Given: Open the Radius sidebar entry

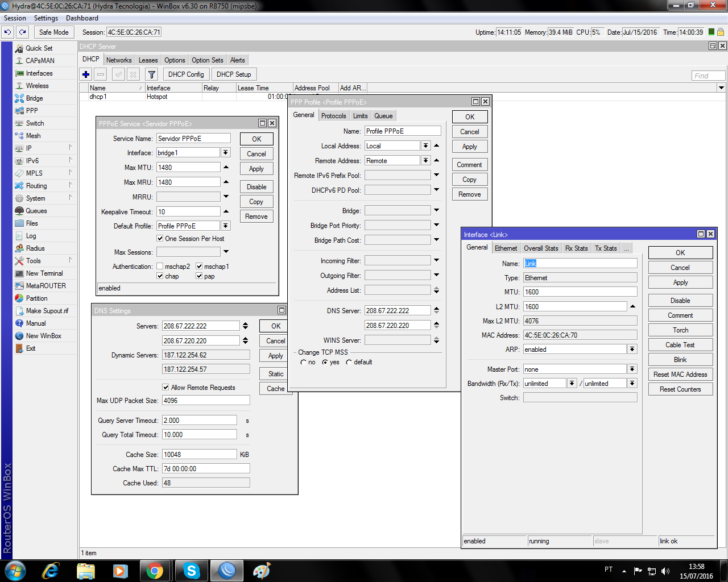Looking at the screenshot, I should (x=35, y=248).
